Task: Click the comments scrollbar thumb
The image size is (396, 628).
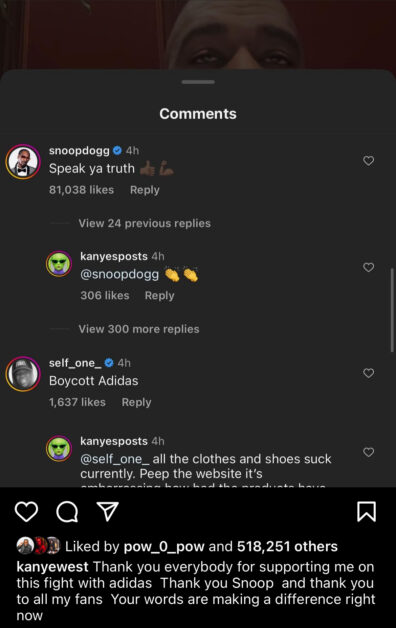Action: coord(392,310)
